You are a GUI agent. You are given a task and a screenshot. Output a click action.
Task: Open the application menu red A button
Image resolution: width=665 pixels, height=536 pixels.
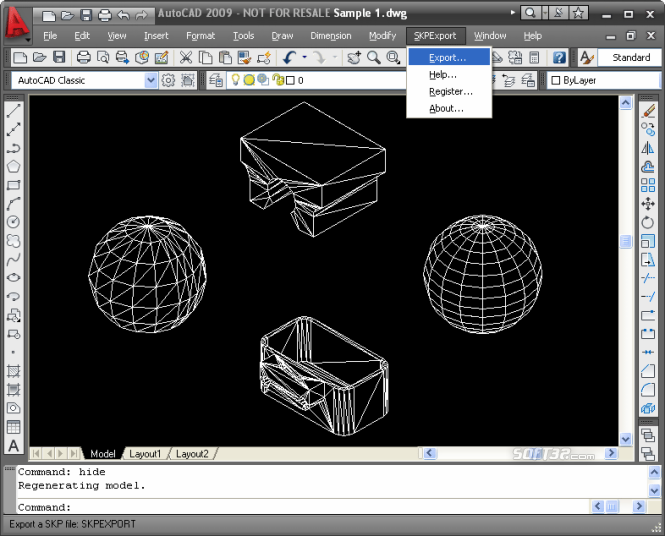coord(17,25)
